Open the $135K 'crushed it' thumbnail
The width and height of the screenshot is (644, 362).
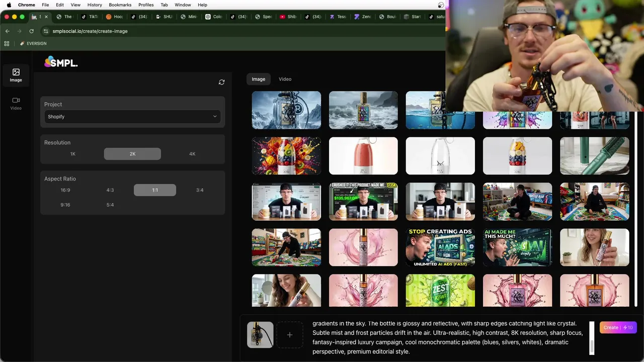pos(363,202)
